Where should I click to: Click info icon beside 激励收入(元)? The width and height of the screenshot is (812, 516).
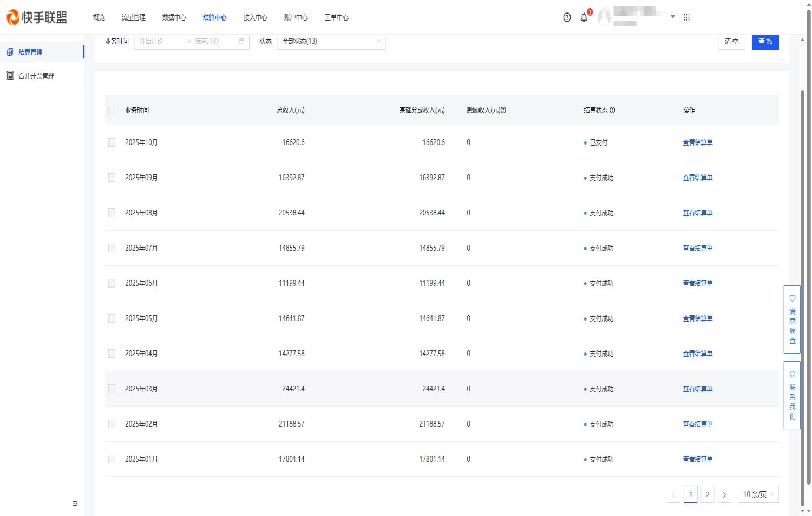(x=503, y=110)
